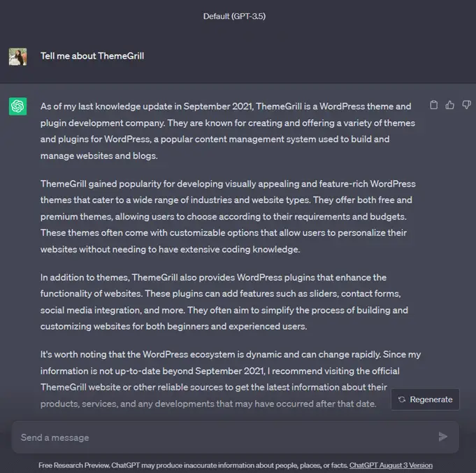The height and width of the screenshot is (473, 476).
Task: Copy the response with the clipboard icon
Action: 434,105
